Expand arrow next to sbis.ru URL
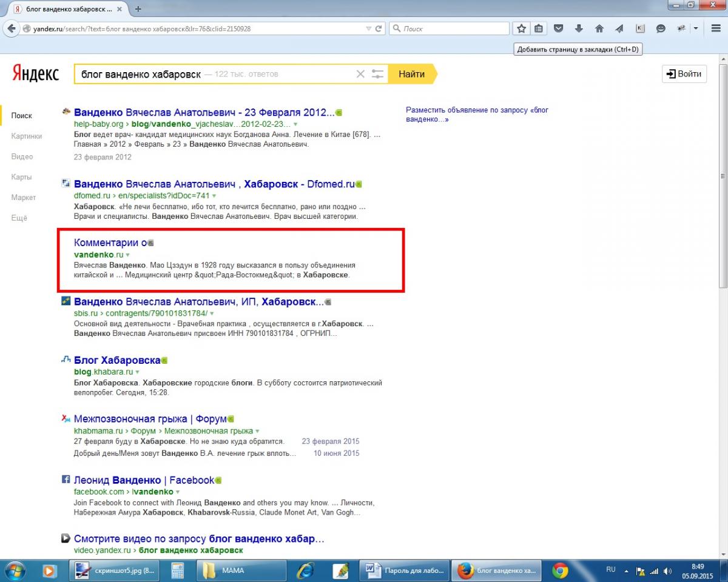The width and height of the screenshot is (728, 582). [x=212, y=313]
